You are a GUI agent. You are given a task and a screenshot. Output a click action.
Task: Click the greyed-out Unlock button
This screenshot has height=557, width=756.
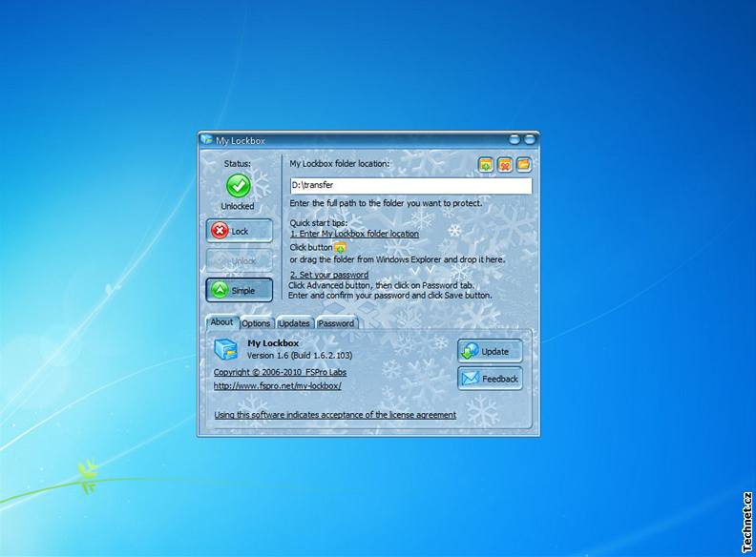click(240, 260)
